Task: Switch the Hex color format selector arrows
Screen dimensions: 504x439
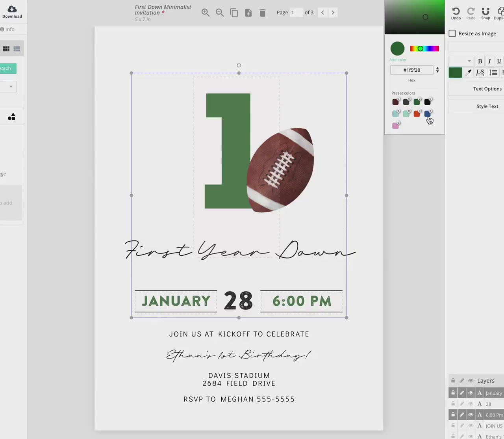Action: coord(437,70)
